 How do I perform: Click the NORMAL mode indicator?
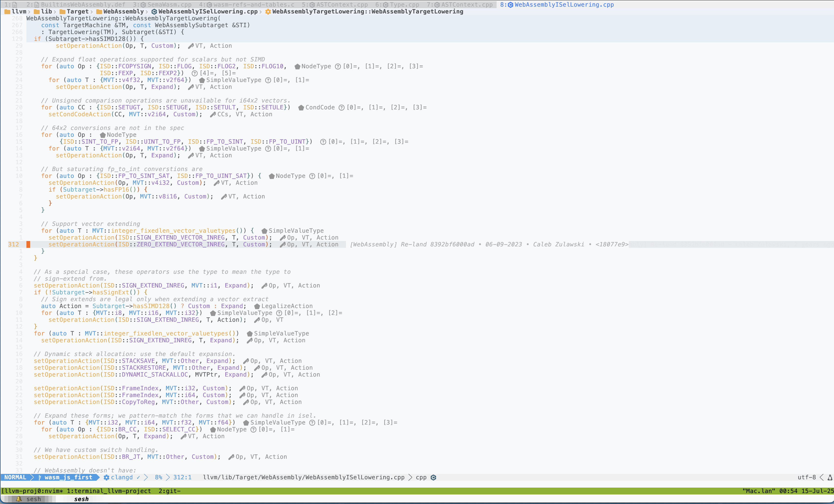(x=15, y=477)
